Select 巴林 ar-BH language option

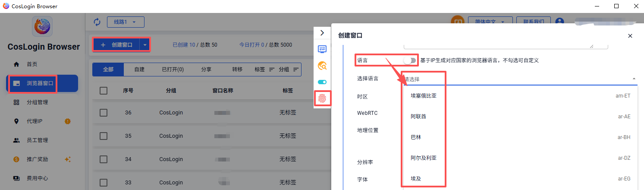520,137
